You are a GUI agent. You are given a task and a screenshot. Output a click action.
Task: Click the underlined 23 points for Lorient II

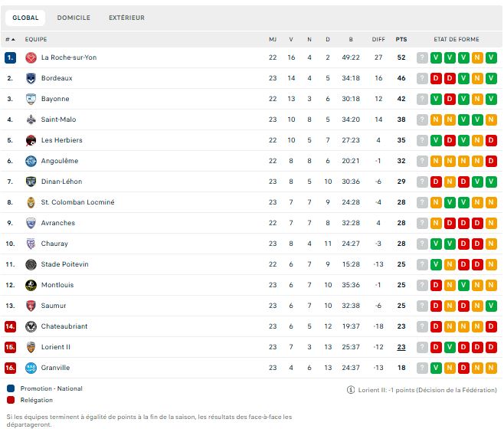[401, 347]
